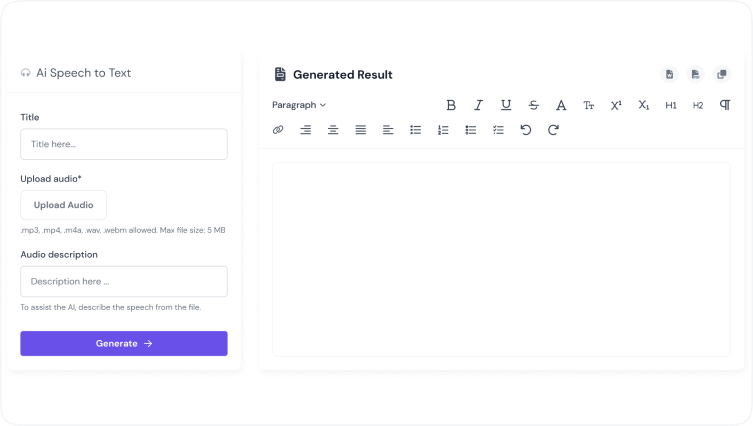This screenshot has height=426, width=753.
Task: Toggle subscript formatting
Action: [644, 105]
